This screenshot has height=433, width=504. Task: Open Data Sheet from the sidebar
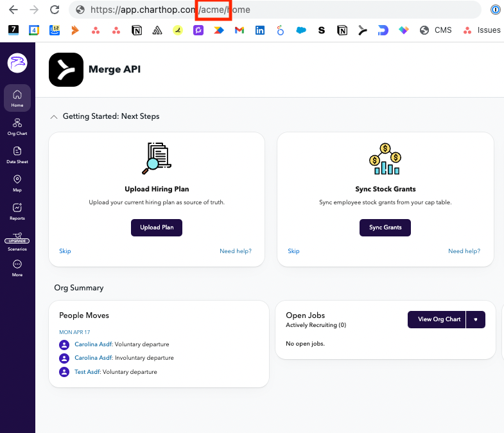(17, 155)
